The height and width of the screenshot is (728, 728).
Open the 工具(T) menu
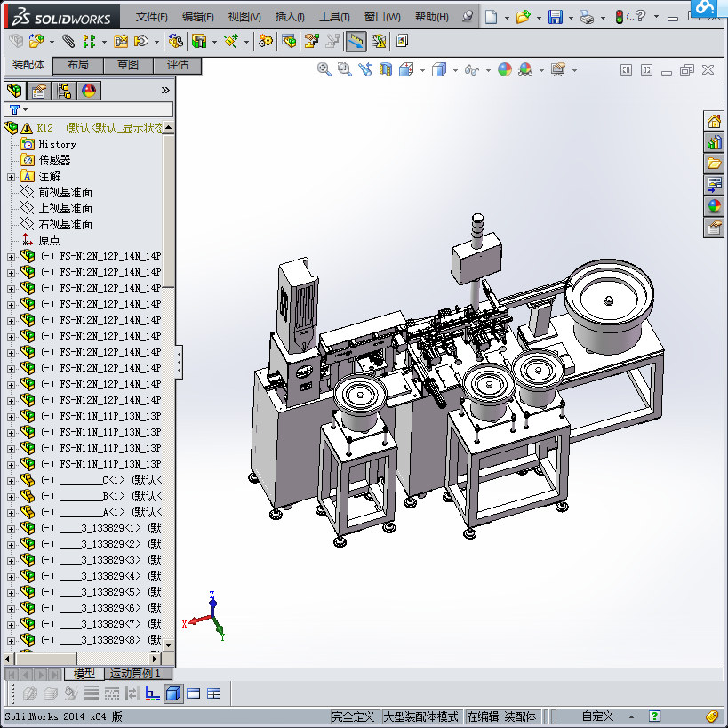point(334,17)
